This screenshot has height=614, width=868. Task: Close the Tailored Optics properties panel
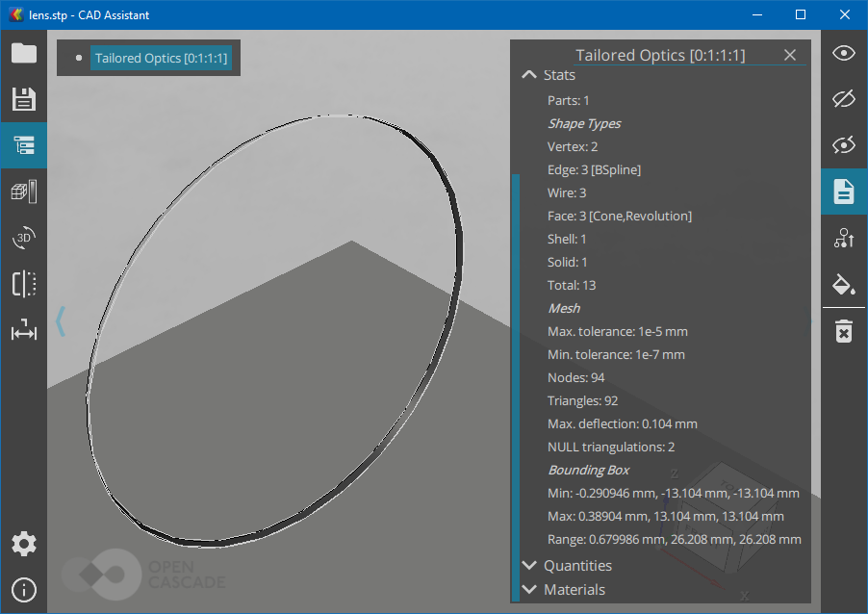pyautogui.click(x=790, y=55)
